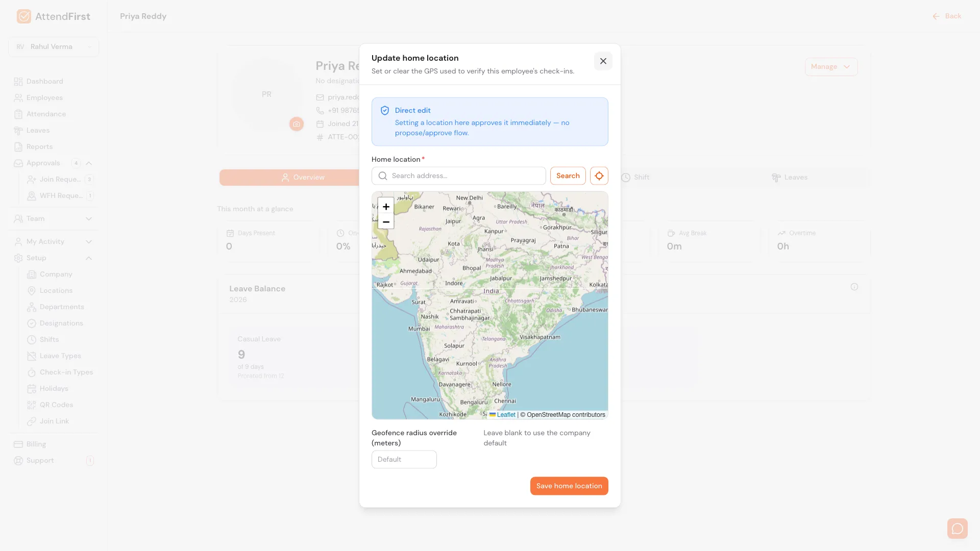Open Dashboard from the sidebar
Image resolution: width=980 pixels, height=551 pixels.
click(54, 82)
